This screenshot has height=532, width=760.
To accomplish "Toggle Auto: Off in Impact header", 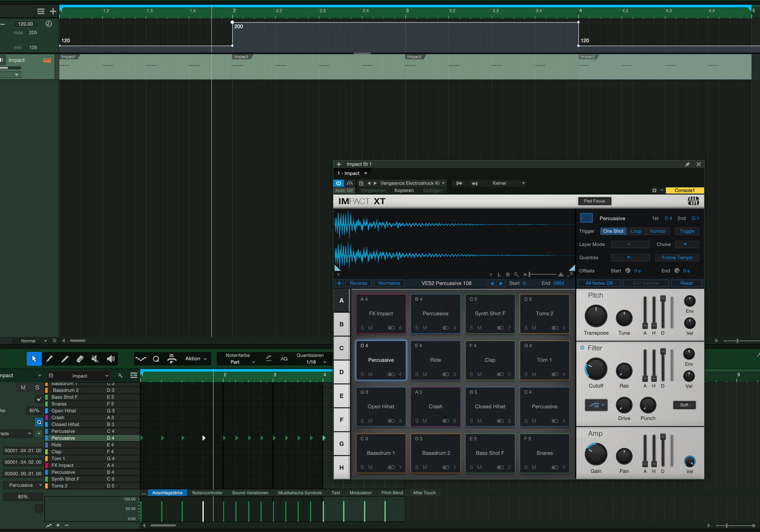I will coord(344,191).
